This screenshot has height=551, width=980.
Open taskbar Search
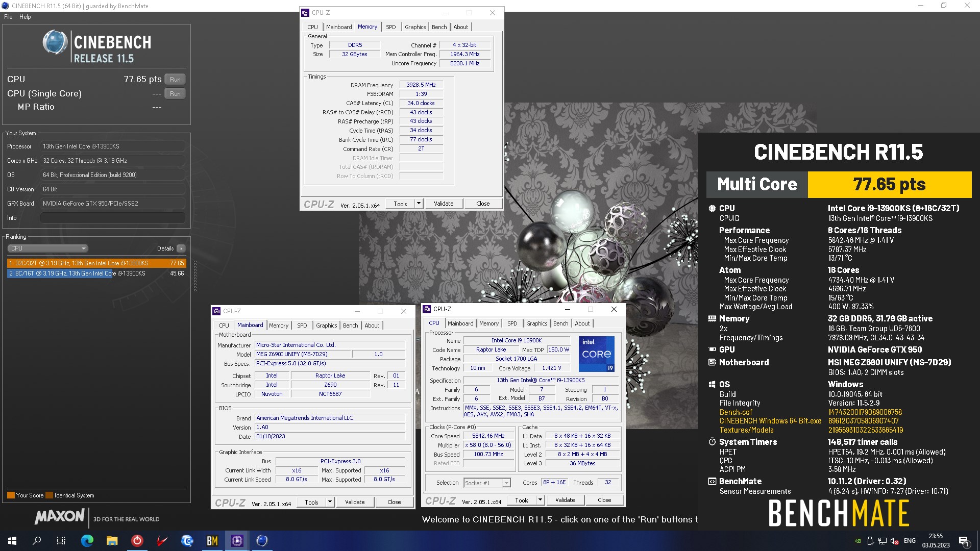coord(37,541)
